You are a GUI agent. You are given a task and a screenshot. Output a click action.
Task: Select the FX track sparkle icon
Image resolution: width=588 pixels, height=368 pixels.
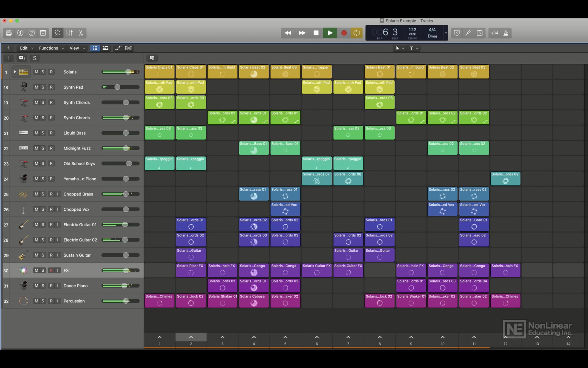[x=24, y=270]
